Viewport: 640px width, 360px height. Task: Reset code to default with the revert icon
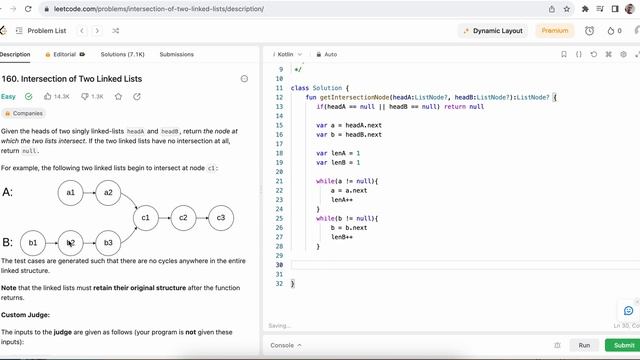pyautogui.click(x=593, y=54)
